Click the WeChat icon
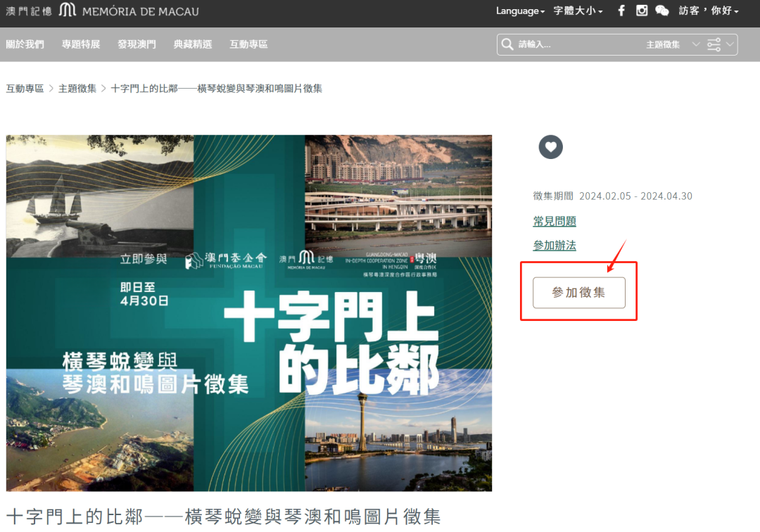Image resolution: width=760 pixels, height=532 pixels. [662, 11]
